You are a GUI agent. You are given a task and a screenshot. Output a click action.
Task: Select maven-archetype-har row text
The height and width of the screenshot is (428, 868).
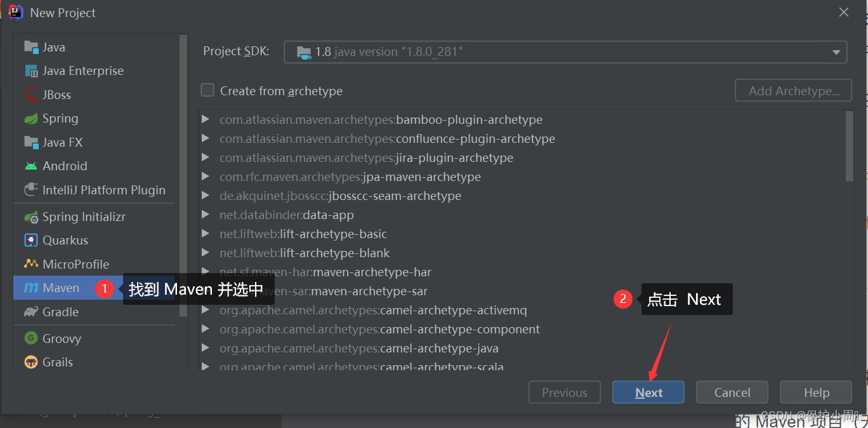325,272
